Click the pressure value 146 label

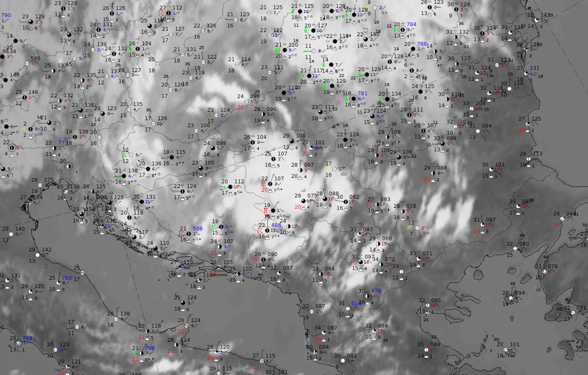point(33,92)
